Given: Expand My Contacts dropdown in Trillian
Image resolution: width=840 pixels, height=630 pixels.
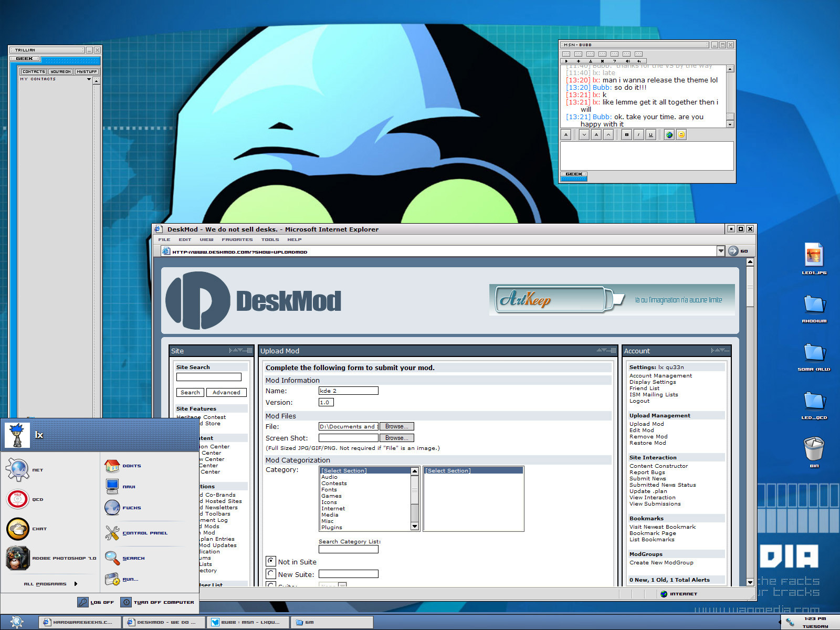Looking at the screenshot, I should click(x=89, y=79).
